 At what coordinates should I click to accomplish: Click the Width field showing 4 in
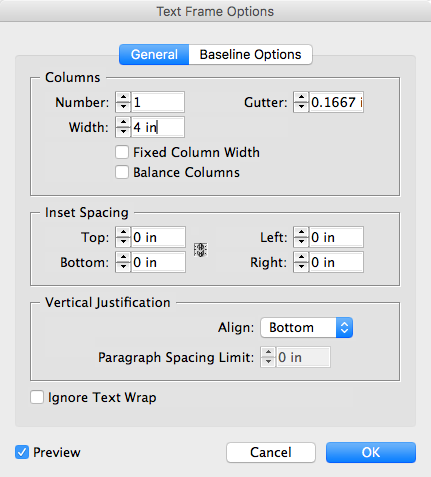click(x=158, y=127)
